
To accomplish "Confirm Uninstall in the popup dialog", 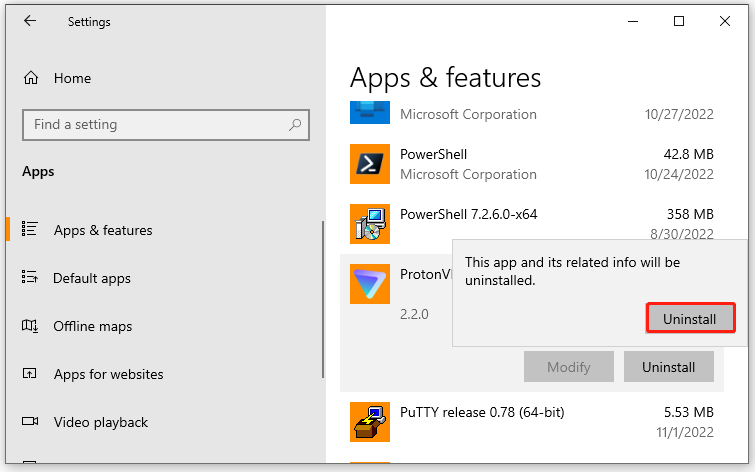I will click(x=690, y=318).
